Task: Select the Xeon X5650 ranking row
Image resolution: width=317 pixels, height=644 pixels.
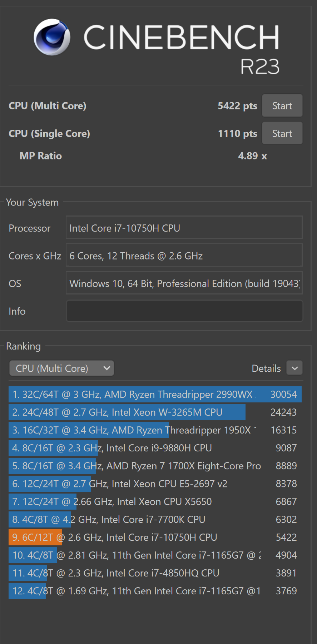Action: [155, 501]
